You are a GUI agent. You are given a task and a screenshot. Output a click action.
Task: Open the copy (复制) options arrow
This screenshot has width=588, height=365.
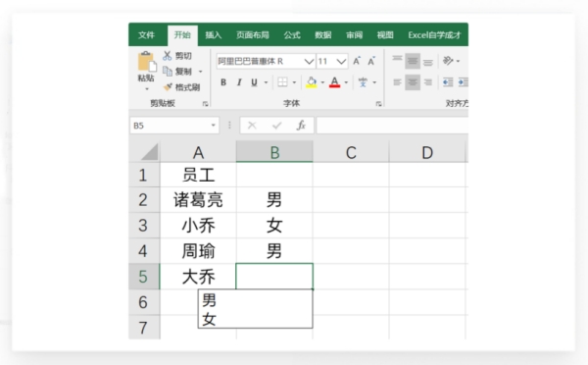point(200,72)
